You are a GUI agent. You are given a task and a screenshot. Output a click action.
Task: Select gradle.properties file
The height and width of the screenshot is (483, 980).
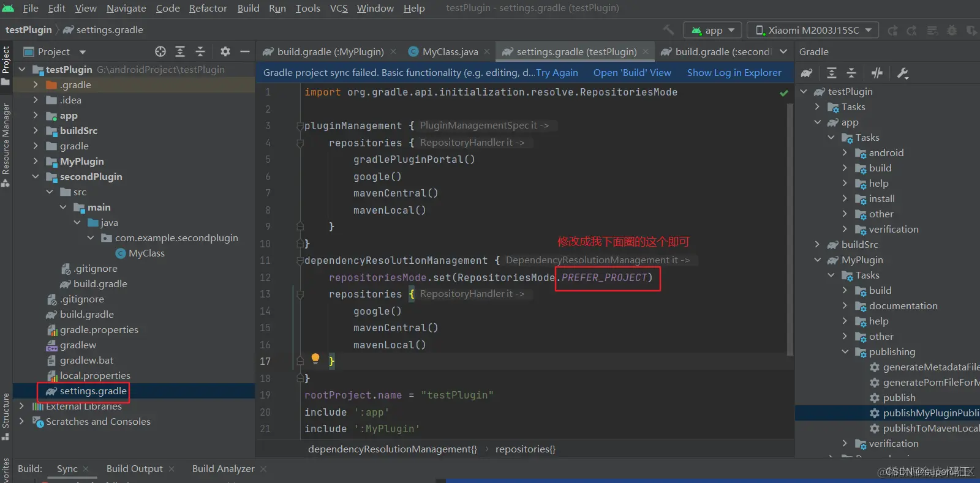(99, 329)
